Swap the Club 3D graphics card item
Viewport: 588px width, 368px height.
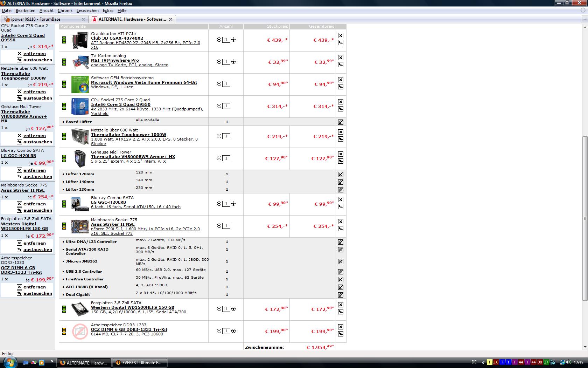click(341, 43)
